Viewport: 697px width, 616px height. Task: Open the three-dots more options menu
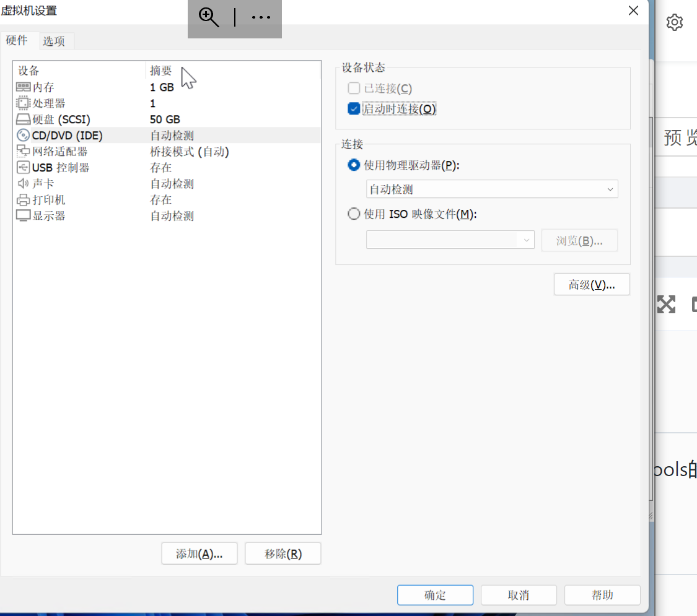coord(261,17)
